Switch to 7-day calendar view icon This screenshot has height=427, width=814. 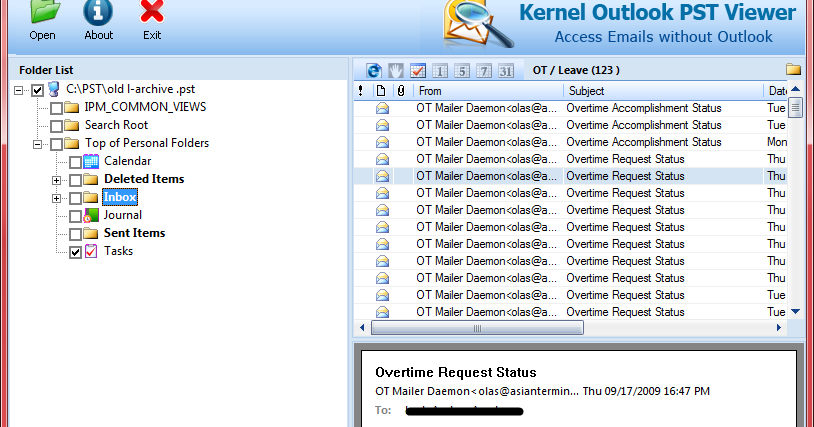pos(484,71)
